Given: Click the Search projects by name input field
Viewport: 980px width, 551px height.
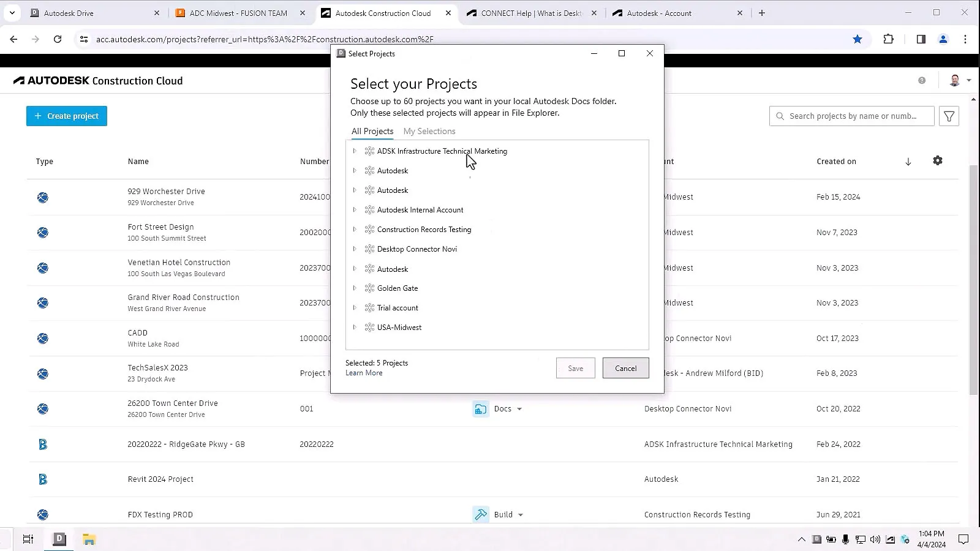Looking at the screenshot, I should [x=851, y=116].
